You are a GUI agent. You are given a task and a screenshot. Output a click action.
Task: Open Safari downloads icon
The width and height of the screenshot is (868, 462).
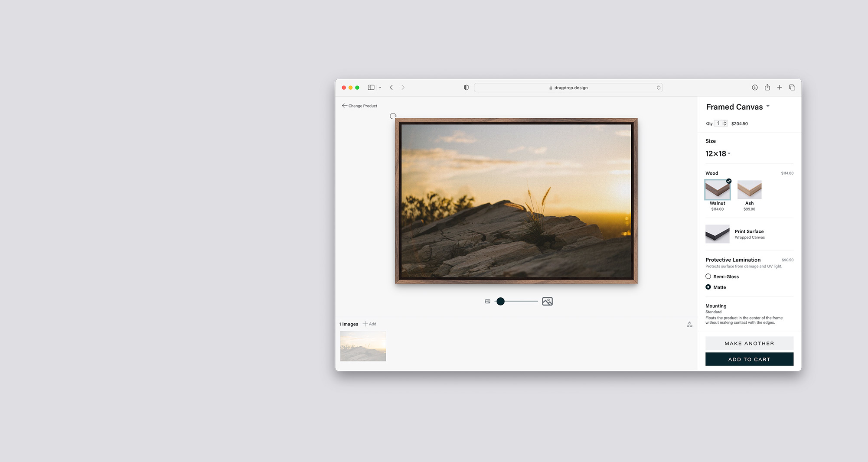pos(754,88)
